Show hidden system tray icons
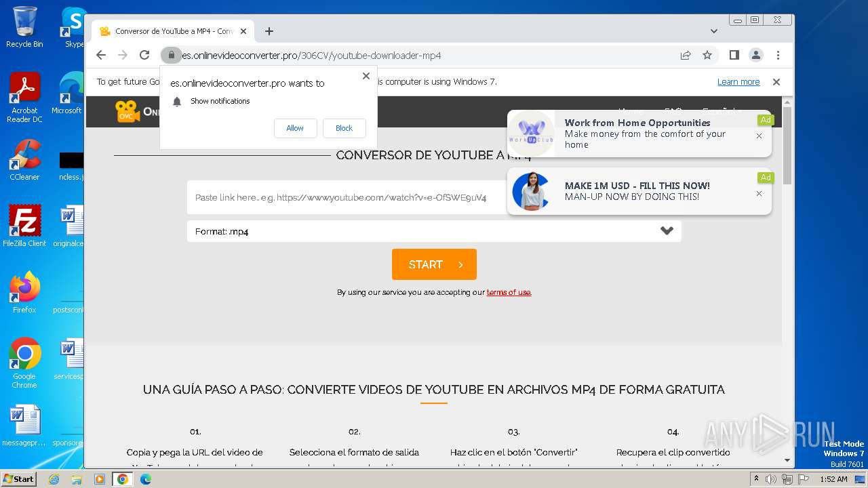Viewport: 868px width, 488px height. click(x=757, y=479)
